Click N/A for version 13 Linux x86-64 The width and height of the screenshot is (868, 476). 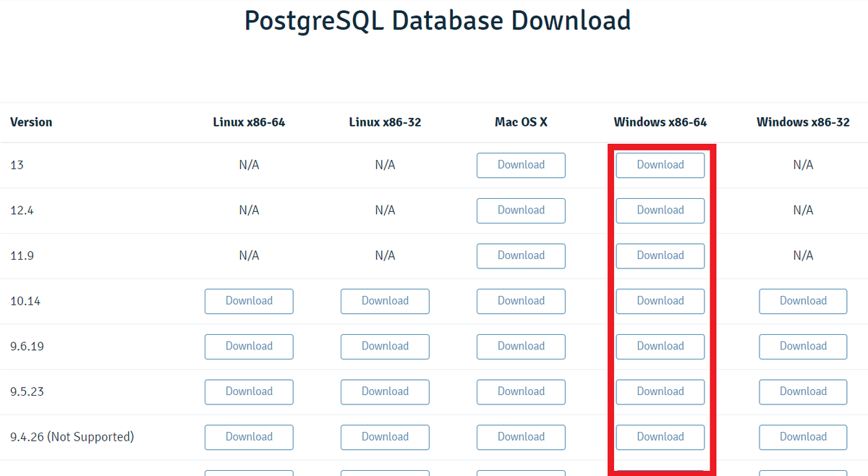click(249, 165)
